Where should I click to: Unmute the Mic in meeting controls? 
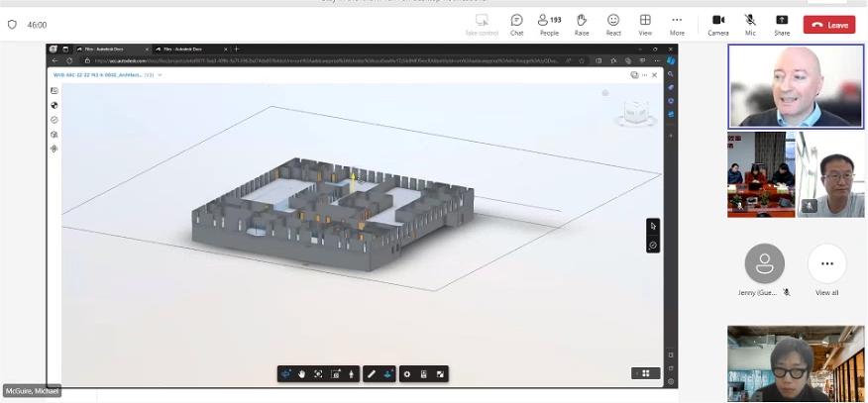coord(750,24)
